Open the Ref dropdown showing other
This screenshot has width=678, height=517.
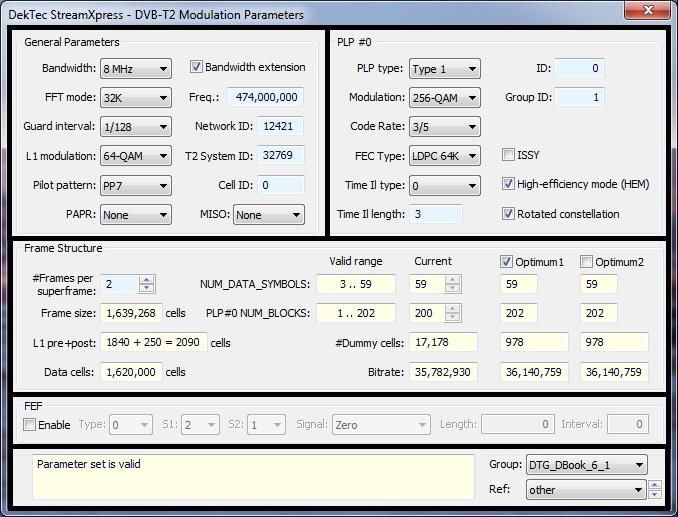click(586, 490)
